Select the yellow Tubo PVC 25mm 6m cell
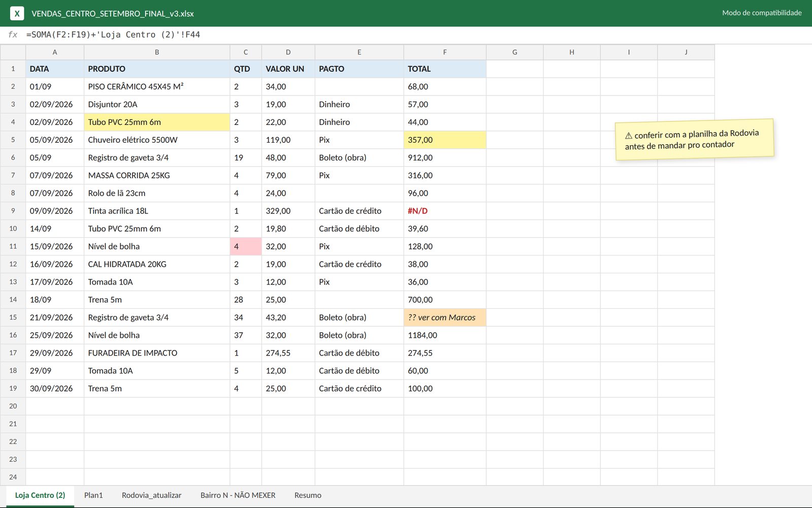This screenshot has height=508, width=812. [x=157, y=122]
